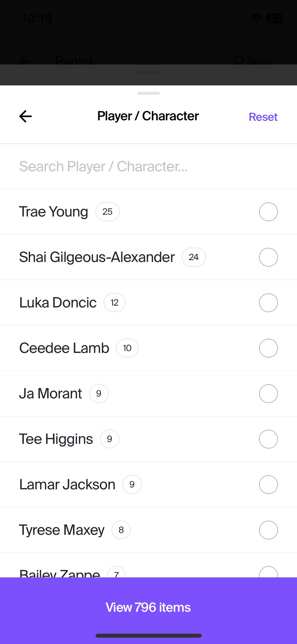Click the Reset link
Image resolution: width=297 pixels, height=644 pixels.
263,117
